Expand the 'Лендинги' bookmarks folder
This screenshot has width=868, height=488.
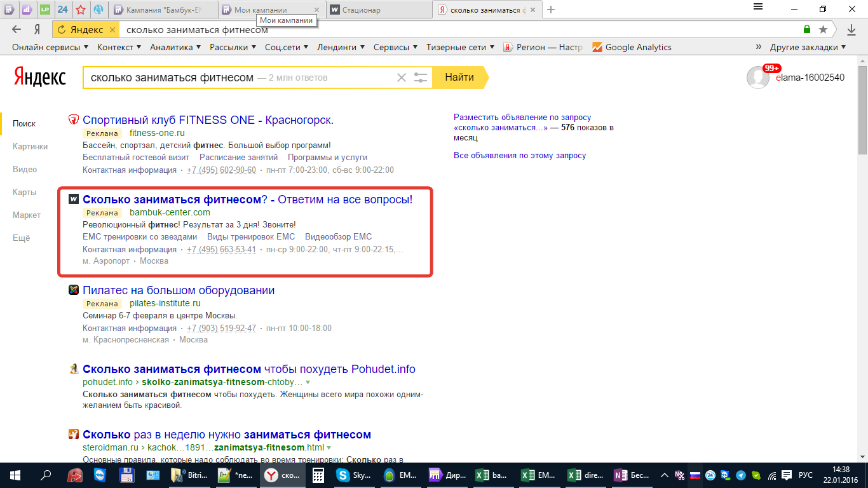tap(341, 47)
